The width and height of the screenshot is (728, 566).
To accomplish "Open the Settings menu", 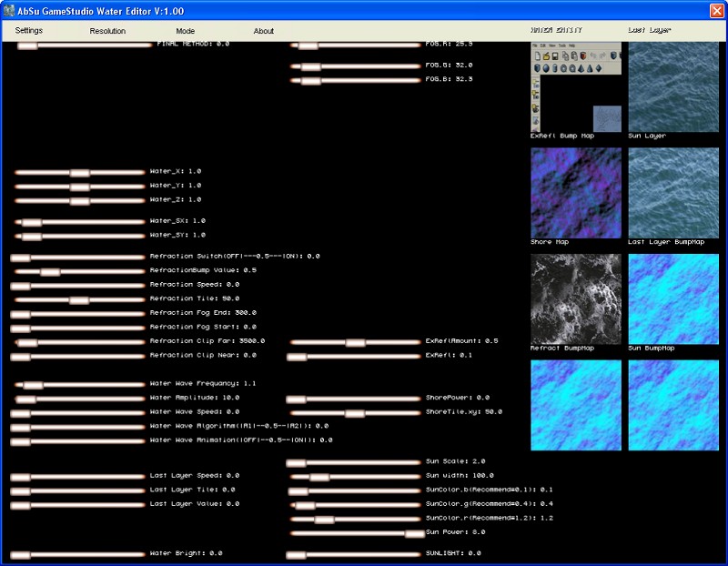I will coord(29,31).
